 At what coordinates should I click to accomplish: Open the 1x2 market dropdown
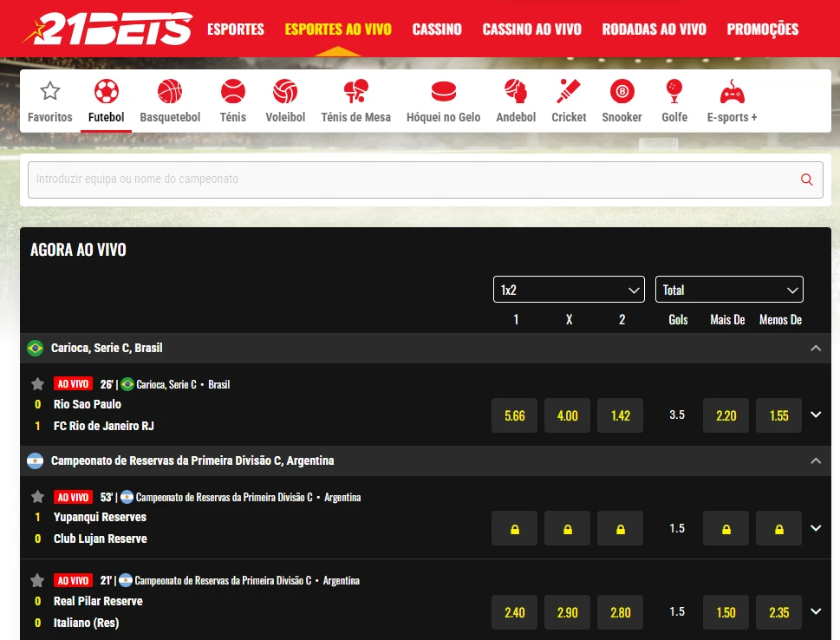tap(569, 289)
